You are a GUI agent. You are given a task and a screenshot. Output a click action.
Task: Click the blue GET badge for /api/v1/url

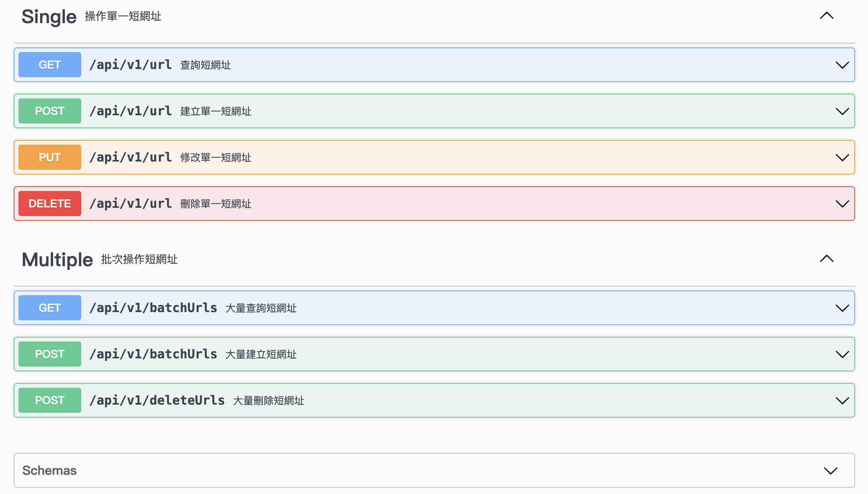pos(50,65)
